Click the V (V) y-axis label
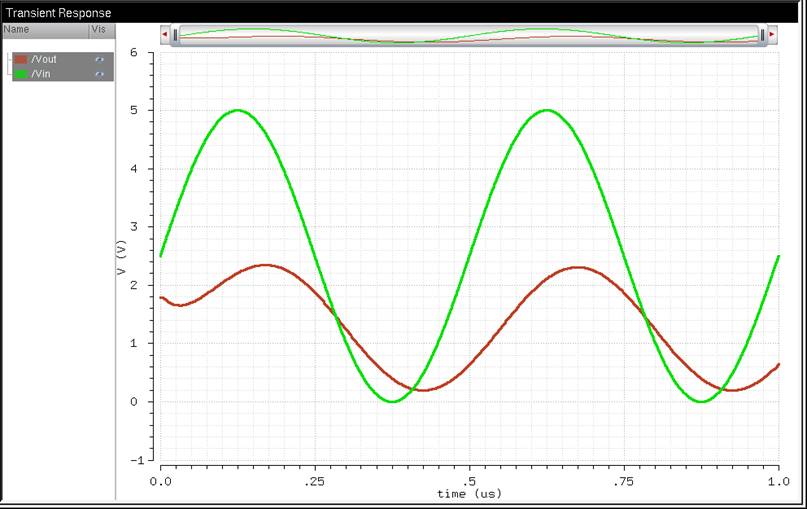The height and width of the screenshot is (509, 807). (x=122, y=258)
